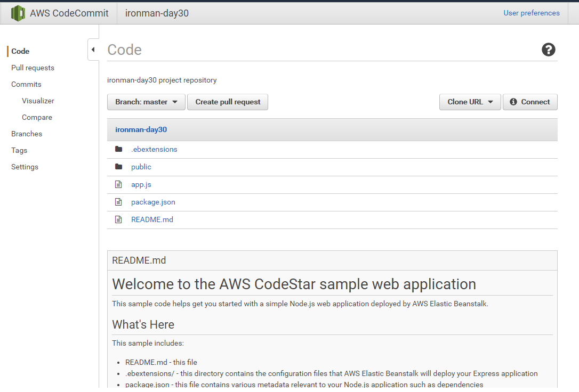Click Create pull request button
The height and width of the screenshot is (392, 579).
click(x=228, y=102)
